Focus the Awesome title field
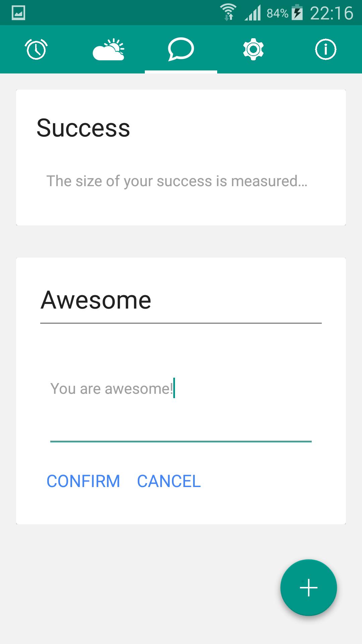 tap(181, 300)
